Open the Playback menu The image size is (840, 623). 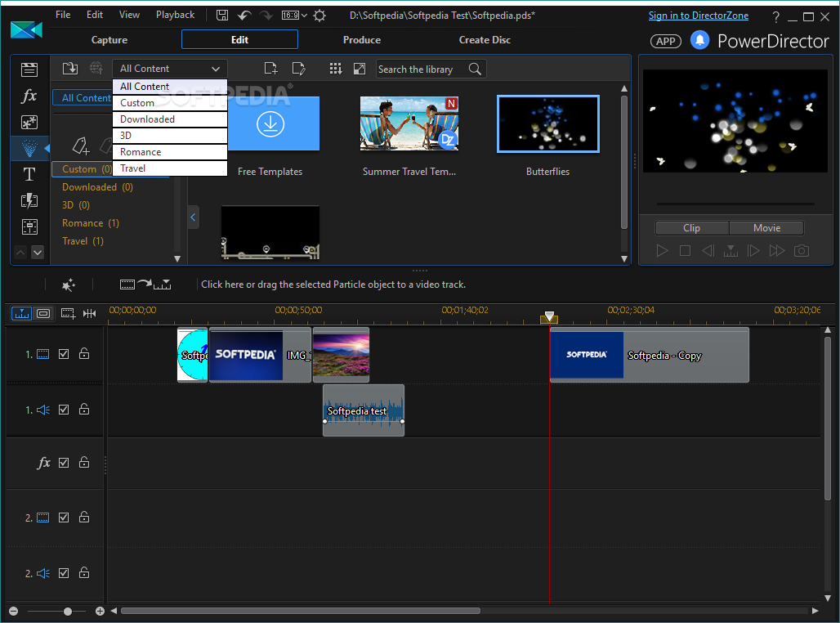[175, 15]
